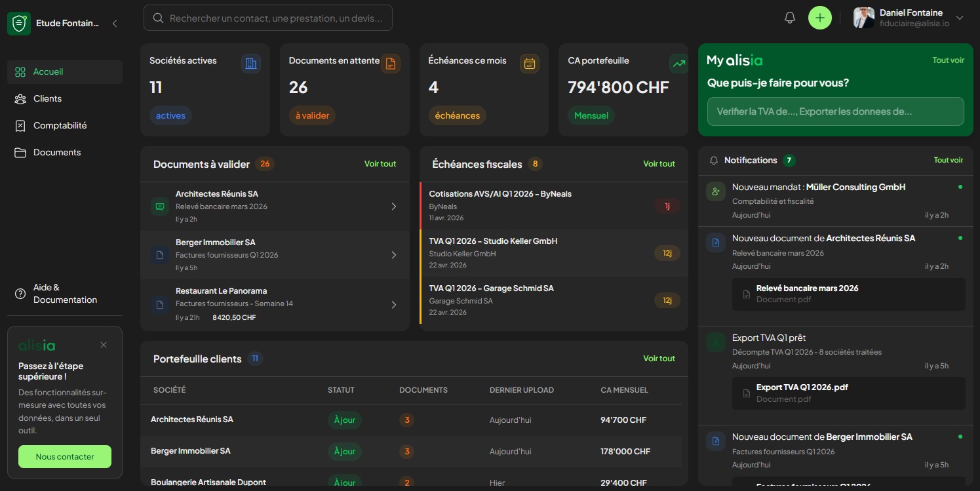Viewport: 980px width, 491px height.
Task: Open the Daniel Fontaine account dropdown
Action: pos(960,18)
